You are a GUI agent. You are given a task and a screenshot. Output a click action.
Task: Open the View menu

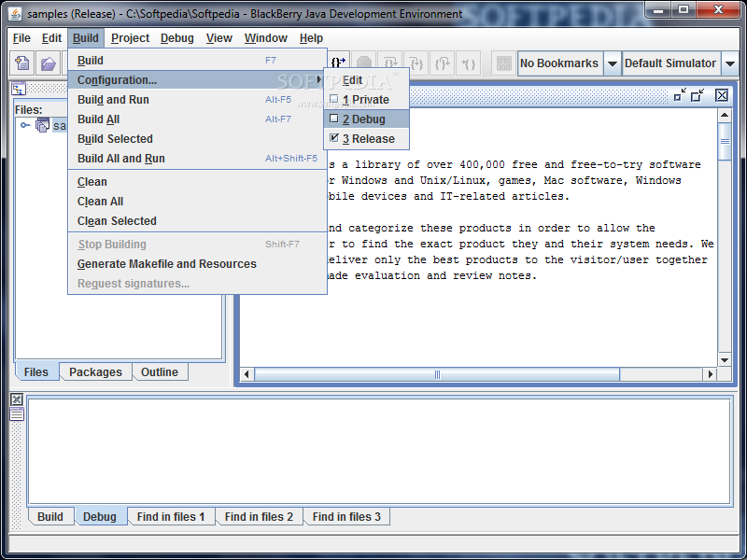pyautogui.click(x=219, y=38)
